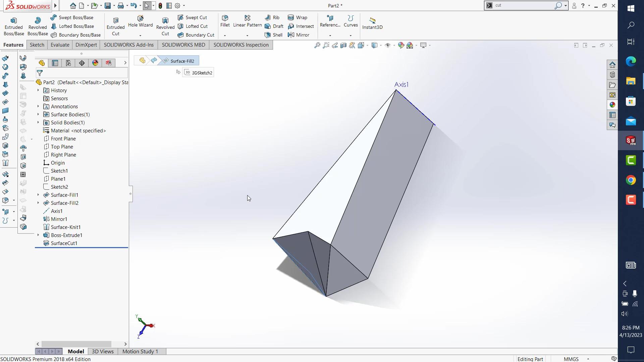644x362 pixels.
Task: Open Reference Geometry tool
Action: pos(330,21)
